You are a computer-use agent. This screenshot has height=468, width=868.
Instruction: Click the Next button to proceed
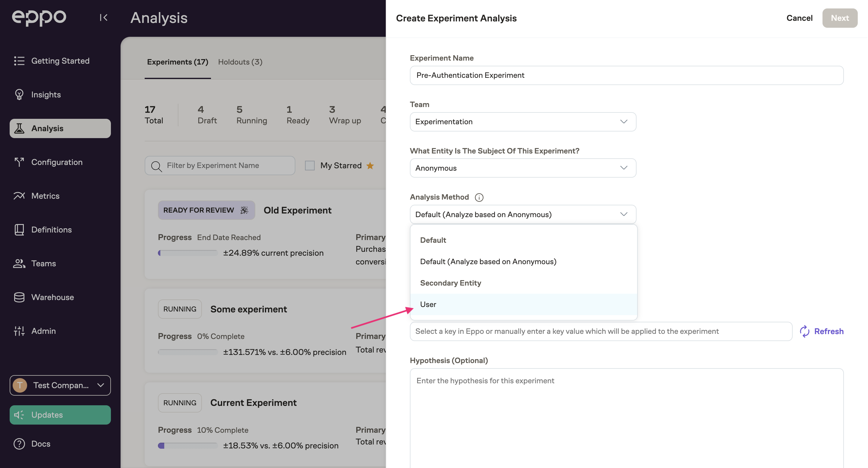pos(840,18)
